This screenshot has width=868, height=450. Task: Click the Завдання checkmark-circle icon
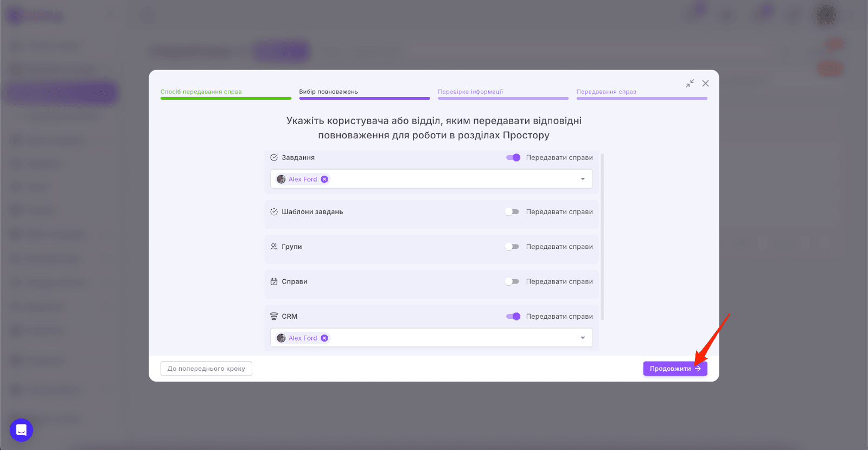pyautogui.click(x=274, y=158)
